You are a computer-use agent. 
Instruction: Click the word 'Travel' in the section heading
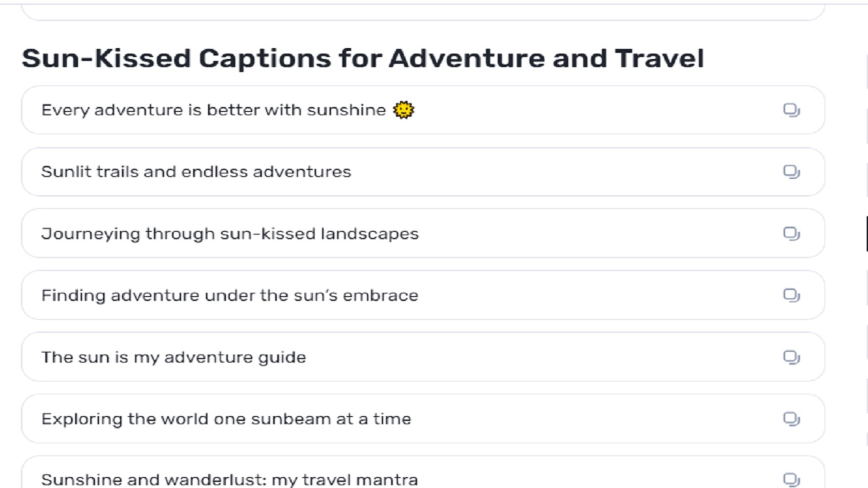659,58
